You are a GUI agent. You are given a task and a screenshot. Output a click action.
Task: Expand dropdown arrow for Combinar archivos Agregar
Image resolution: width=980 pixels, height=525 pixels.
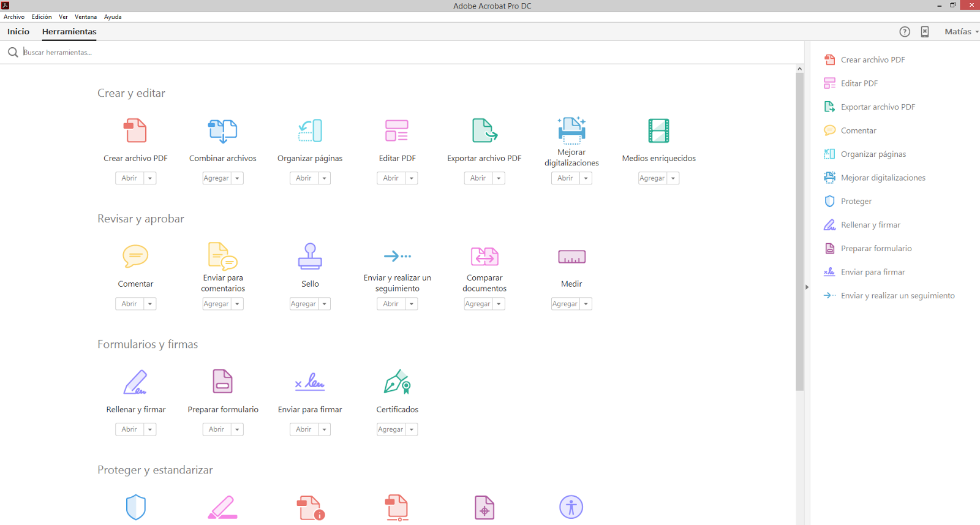tap(238, 178)
